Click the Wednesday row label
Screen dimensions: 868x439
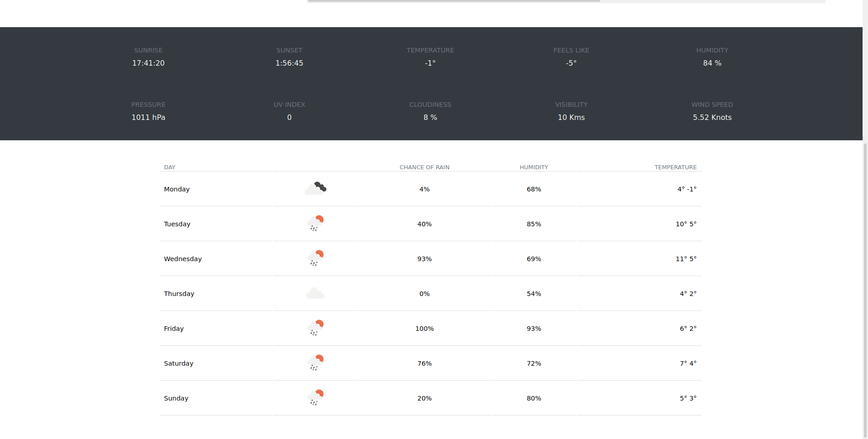click(x=183, y=259)
